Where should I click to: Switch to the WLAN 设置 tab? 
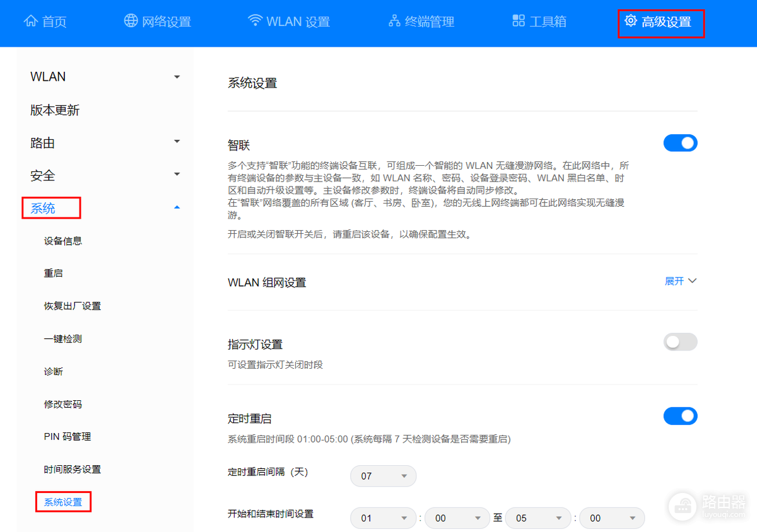pos(289,21)
